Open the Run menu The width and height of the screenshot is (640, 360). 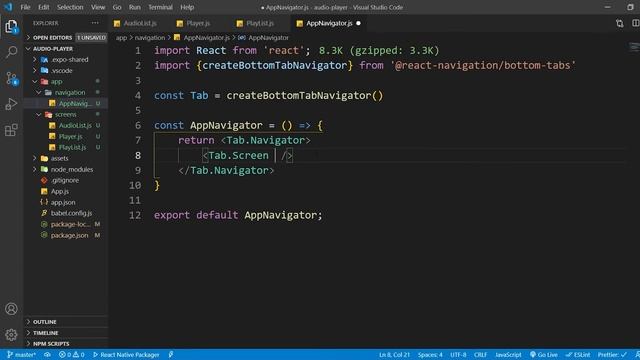(x=134, y=7)
